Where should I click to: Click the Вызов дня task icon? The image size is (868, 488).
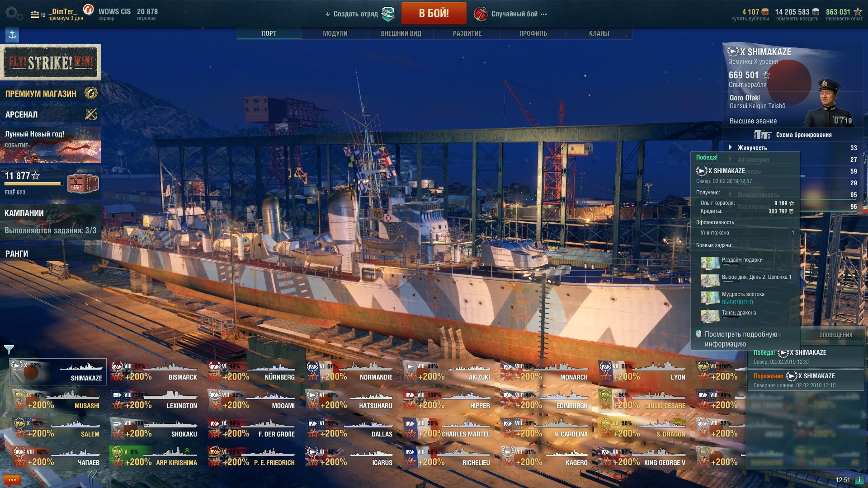(710, 280)
